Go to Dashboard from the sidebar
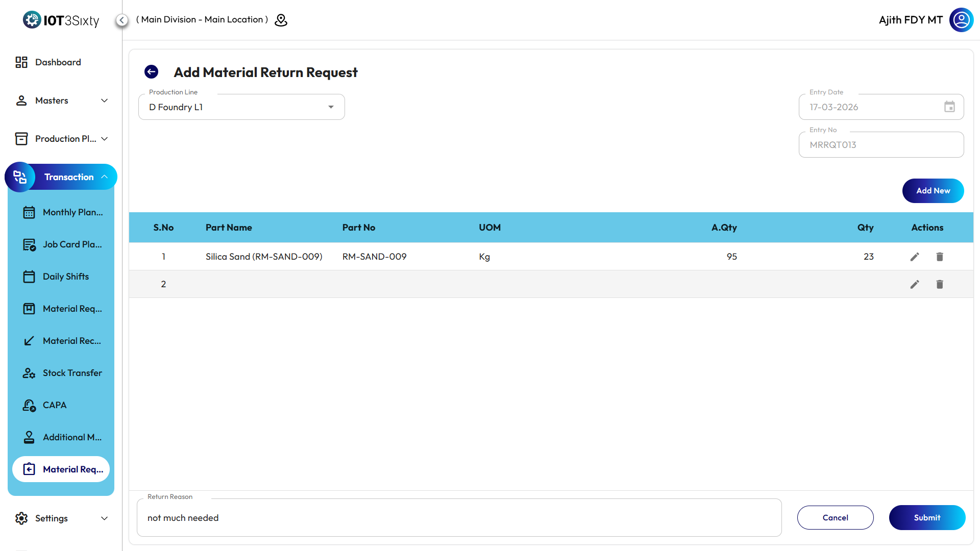Viewport: 980px width, 551px height. (x=58, y=62)
